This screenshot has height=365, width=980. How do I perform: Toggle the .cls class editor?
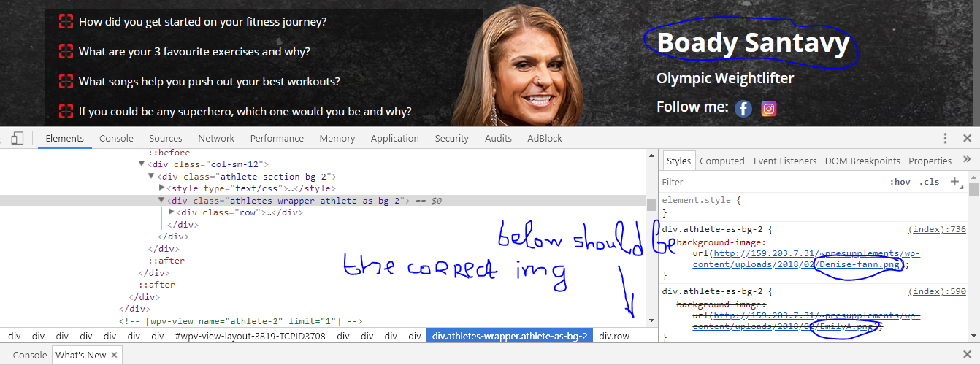[929, 182]
